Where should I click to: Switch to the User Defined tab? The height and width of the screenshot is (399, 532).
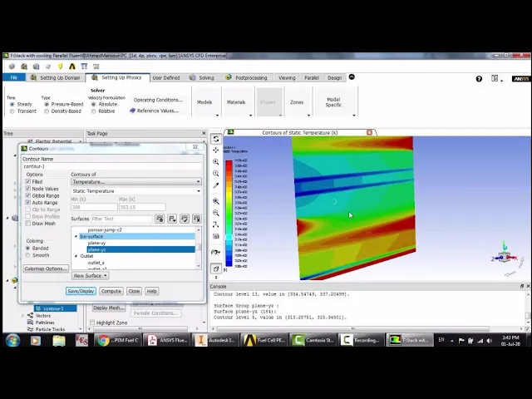166,77
